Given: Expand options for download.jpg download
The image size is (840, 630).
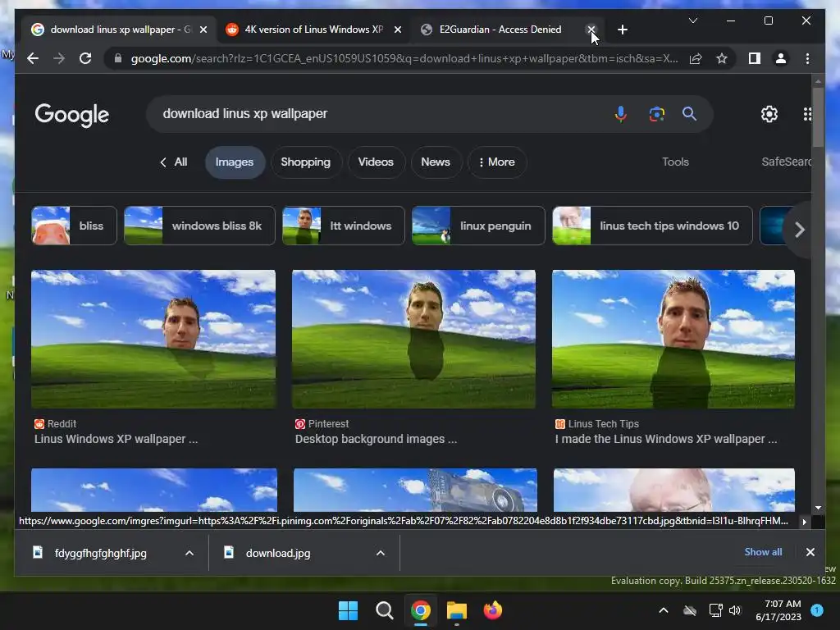Looking at the screenshot, I should pyautogui.click(x=381, y=553).
